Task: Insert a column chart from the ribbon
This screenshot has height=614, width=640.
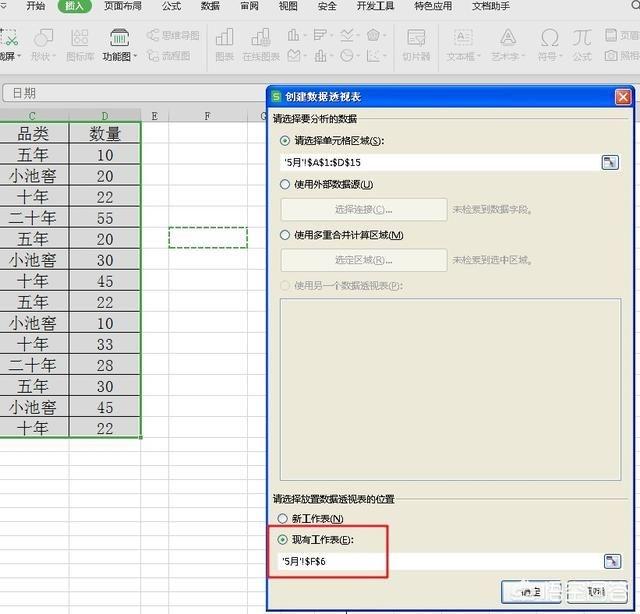Action: (293, 35)
